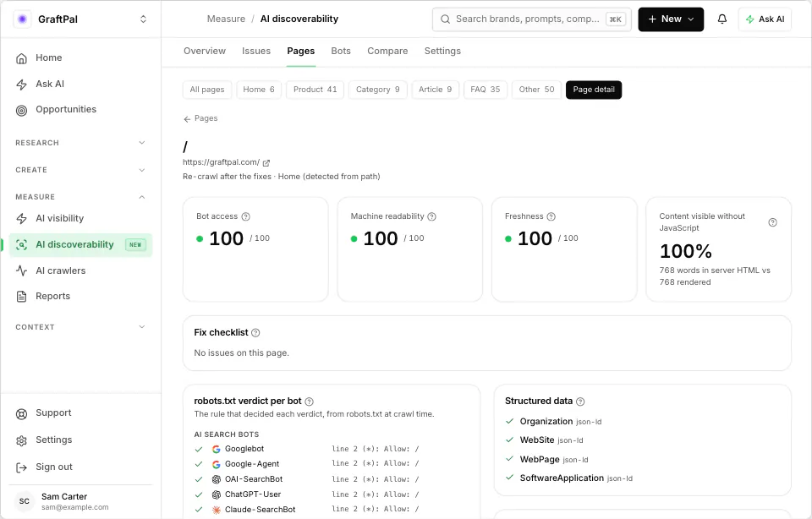Click the GraftPal logo icon
The image size is (812, 519).
[x=22, y=19]
